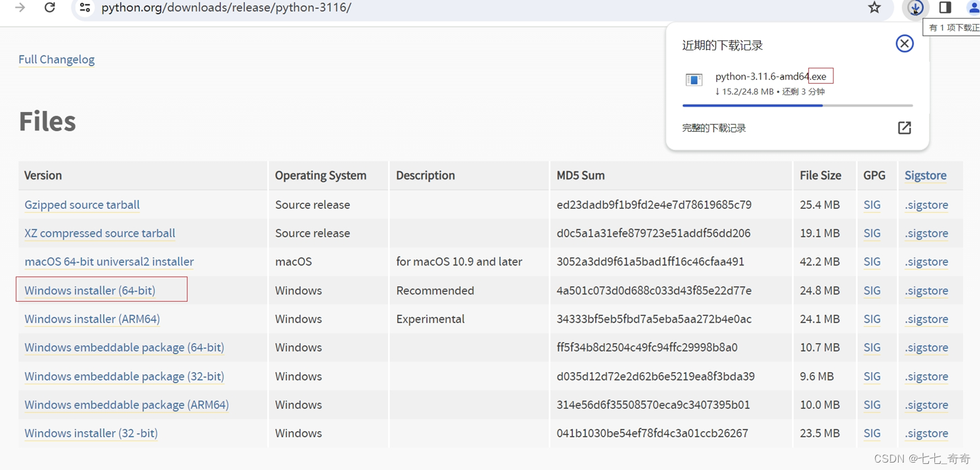Click the Files heading
This screenshot has width=980, height=470.
pos(47,121)
